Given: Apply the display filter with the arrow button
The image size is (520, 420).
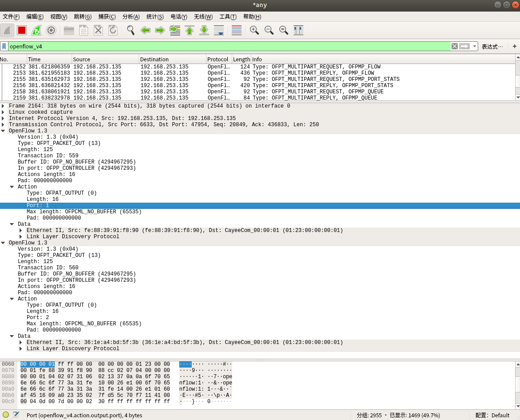Looking at the screenshot, I should [464, 46].
